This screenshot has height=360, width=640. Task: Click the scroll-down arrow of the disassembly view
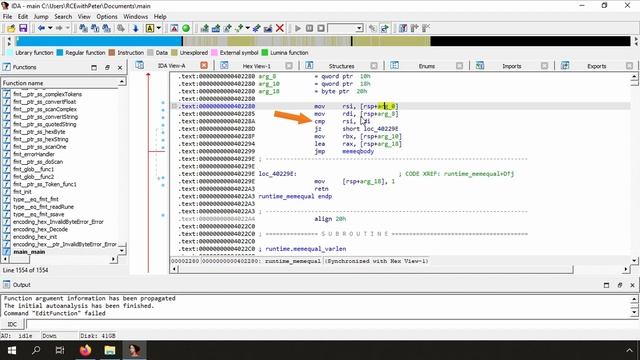pos(634,260)
